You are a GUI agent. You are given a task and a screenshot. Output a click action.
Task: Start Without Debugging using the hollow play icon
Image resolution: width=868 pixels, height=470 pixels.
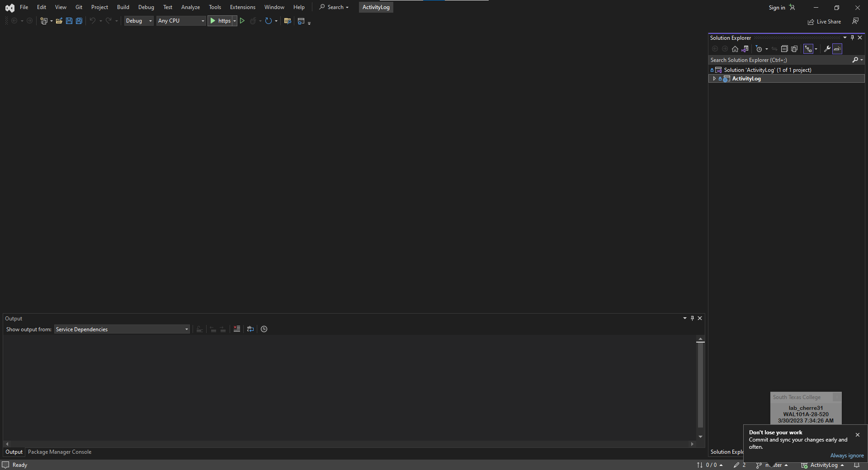[242, 21]
